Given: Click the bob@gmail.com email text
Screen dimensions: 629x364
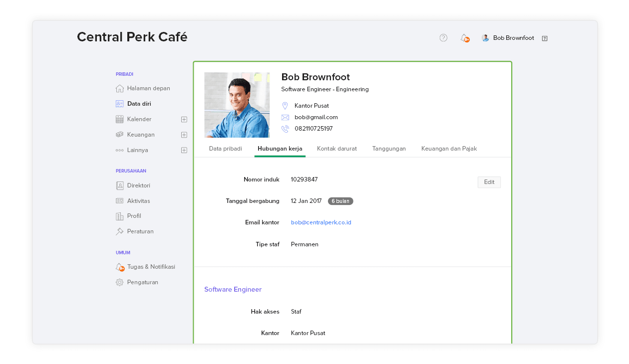Looking at the screenshot, I should 316,117.
